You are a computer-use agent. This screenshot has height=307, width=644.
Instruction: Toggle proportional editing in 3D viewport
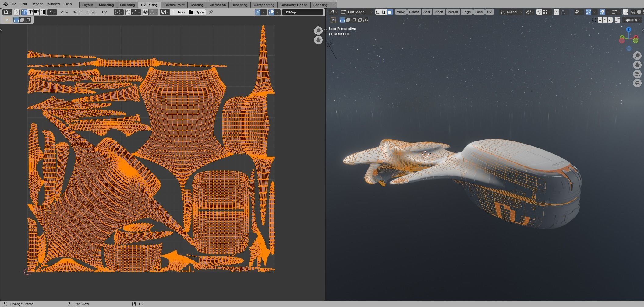click(x=557, y=12)
